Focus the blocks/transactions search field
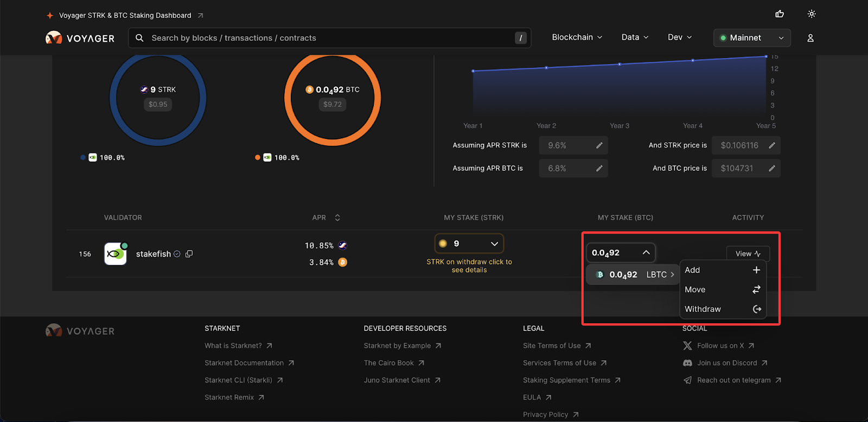 tap(325, 38)
